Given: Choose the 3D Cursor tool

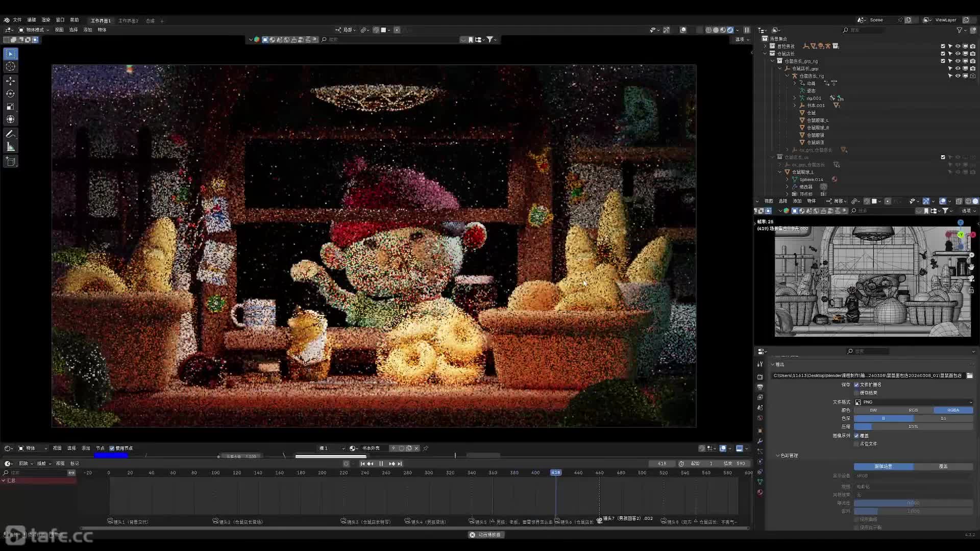Looking at the screenshot, I should (10, 66).
